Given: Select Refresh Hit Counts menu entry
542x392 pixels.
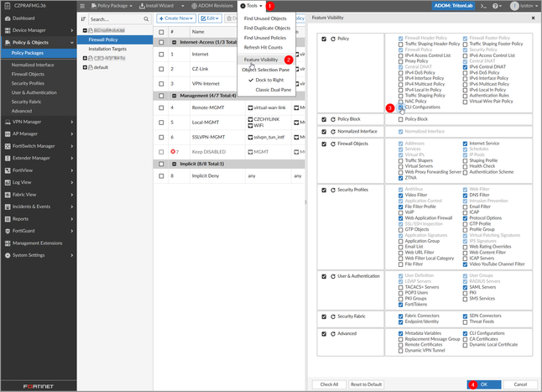Looking at the screenshot, I should 263,47.
